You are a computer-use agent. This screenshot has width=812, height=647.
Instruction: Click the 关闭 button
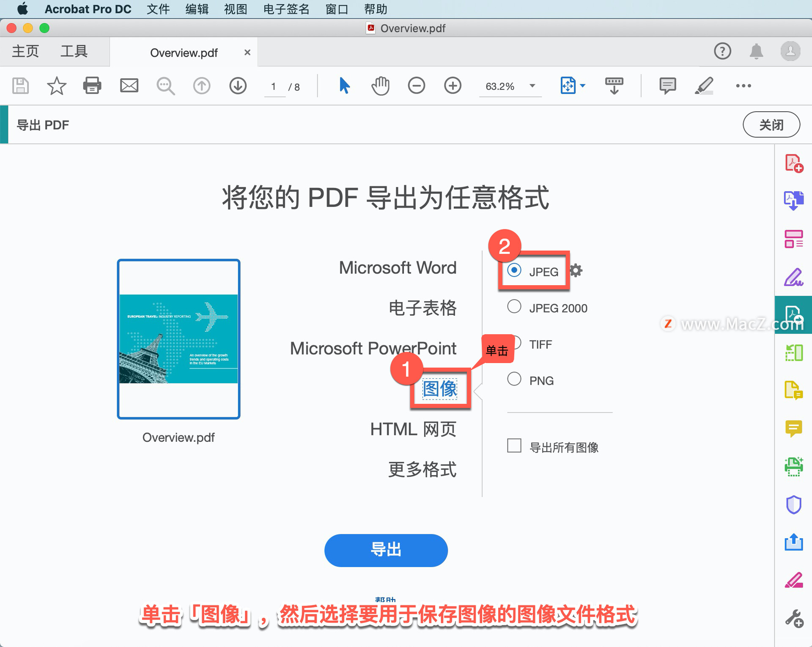771,125
